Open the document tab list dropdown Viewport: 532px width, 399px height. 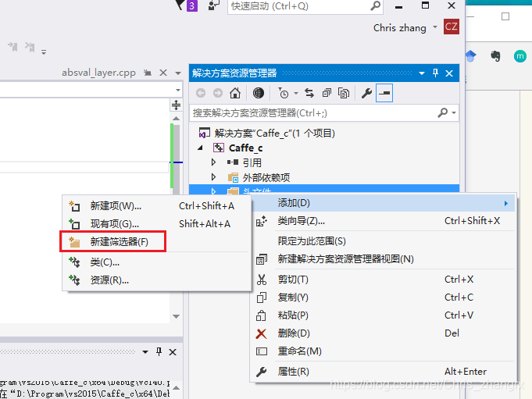[x=178, y=73]
